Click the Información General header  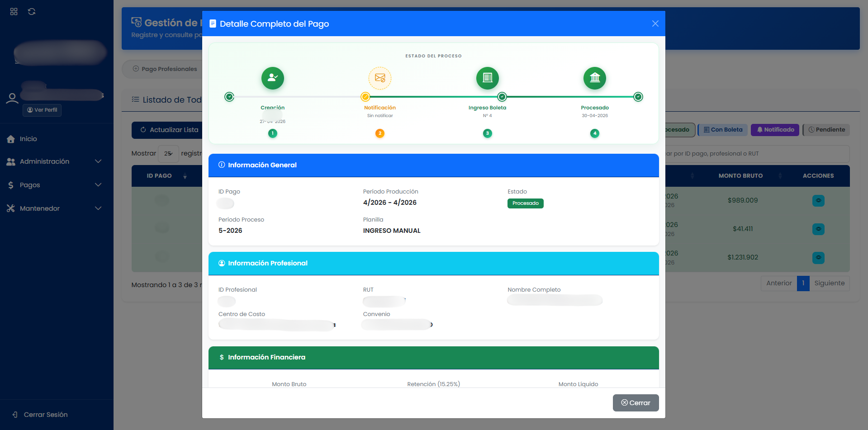433,165
